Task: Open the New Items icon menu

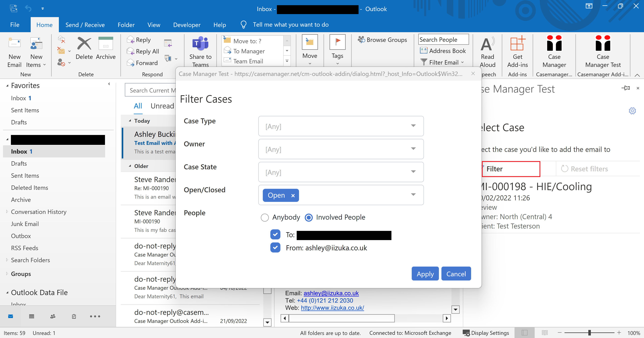Action: pyautogui.click(x=36, y=52)
